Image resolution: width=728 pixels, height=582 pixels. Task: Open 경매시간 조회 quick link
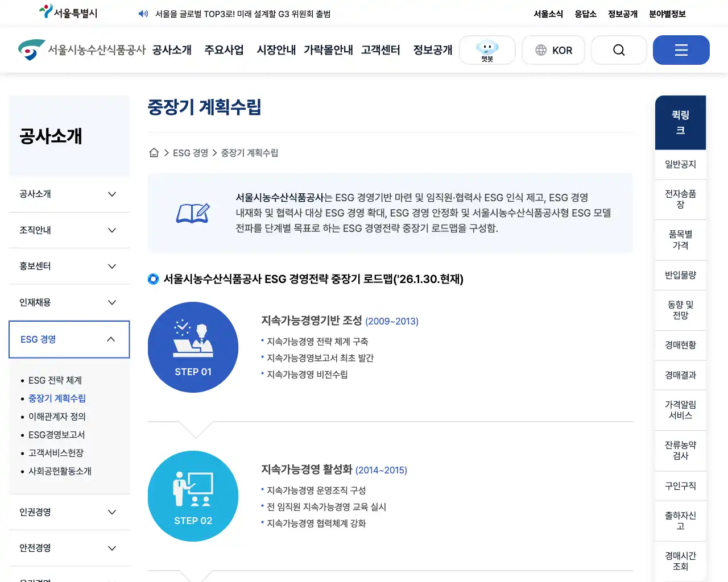680,562
